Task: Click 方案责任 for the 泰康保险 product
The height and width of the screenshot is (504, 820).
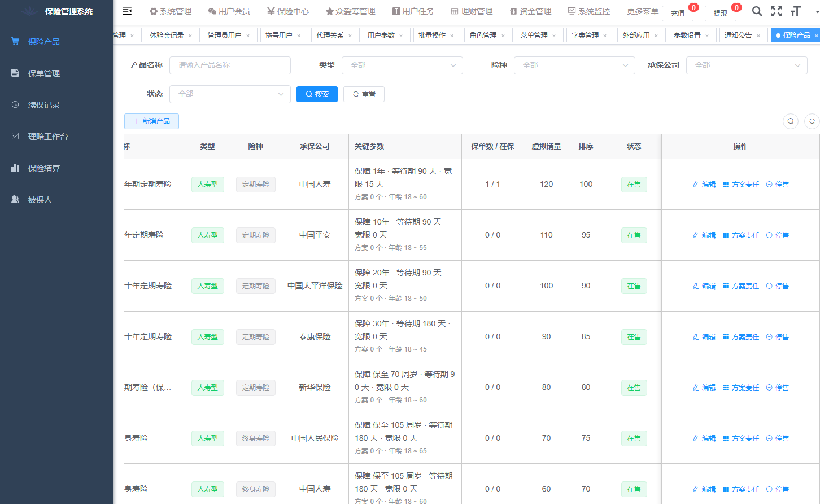Action: [741, 337]
